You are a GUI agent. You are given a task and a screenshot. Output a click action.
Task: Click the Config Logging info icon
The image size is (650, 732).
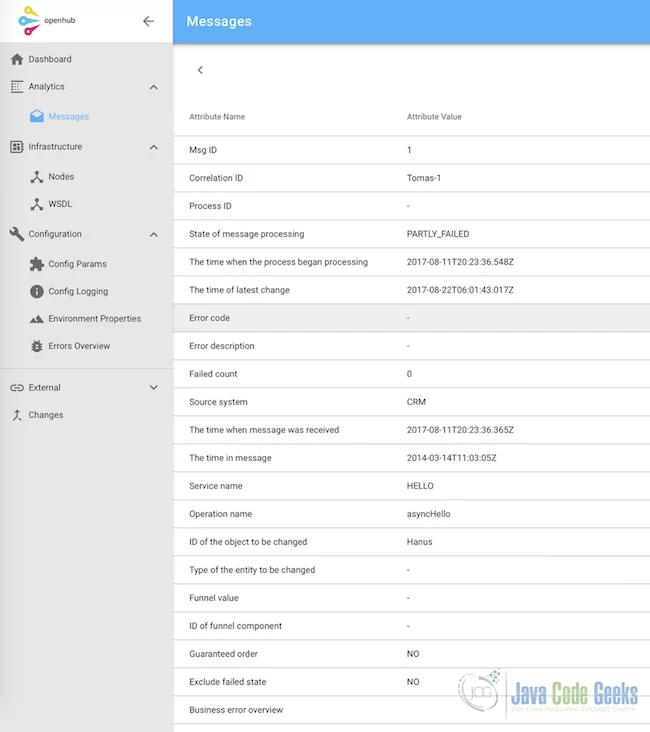point(36,291)
